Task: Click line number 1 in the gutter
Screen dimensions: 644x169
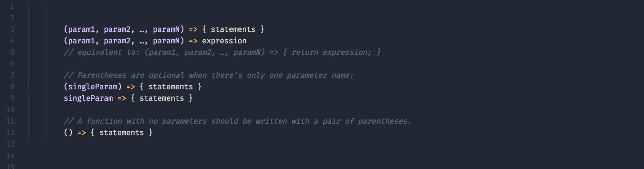Action: click(12, 6)
